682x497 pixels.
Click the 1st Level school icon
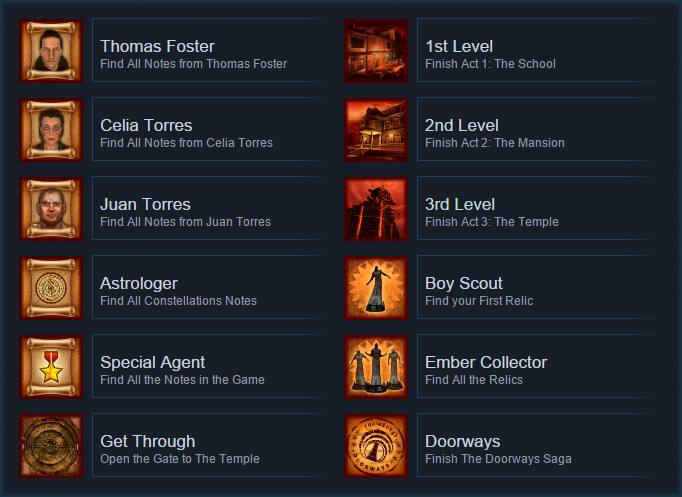tap(376, 51)
